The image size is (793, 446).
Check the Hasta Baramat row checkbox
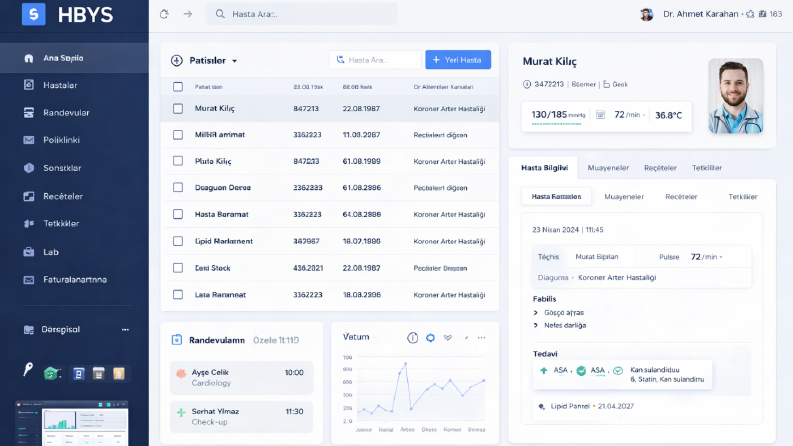click(178, 214)
